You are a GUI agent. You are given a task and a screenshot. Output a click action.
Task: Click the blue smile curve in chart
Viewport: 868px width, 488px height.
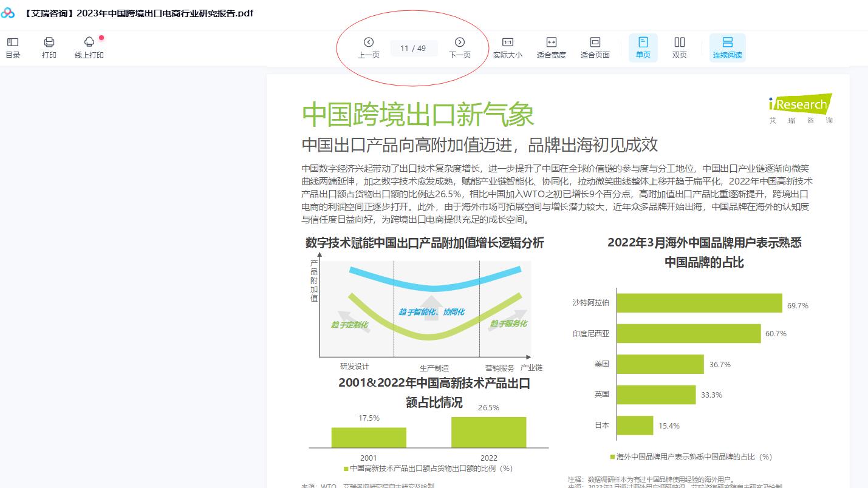pos(434,285)
